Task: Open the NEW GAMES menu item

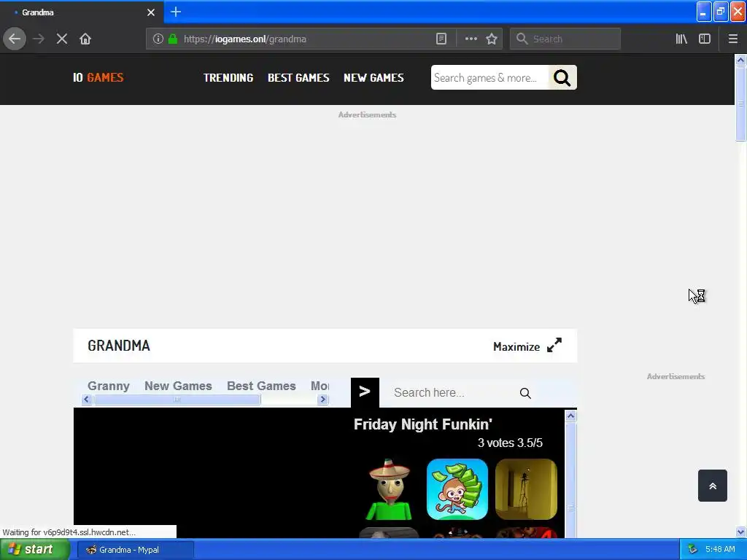Action: tap(374, 77)
